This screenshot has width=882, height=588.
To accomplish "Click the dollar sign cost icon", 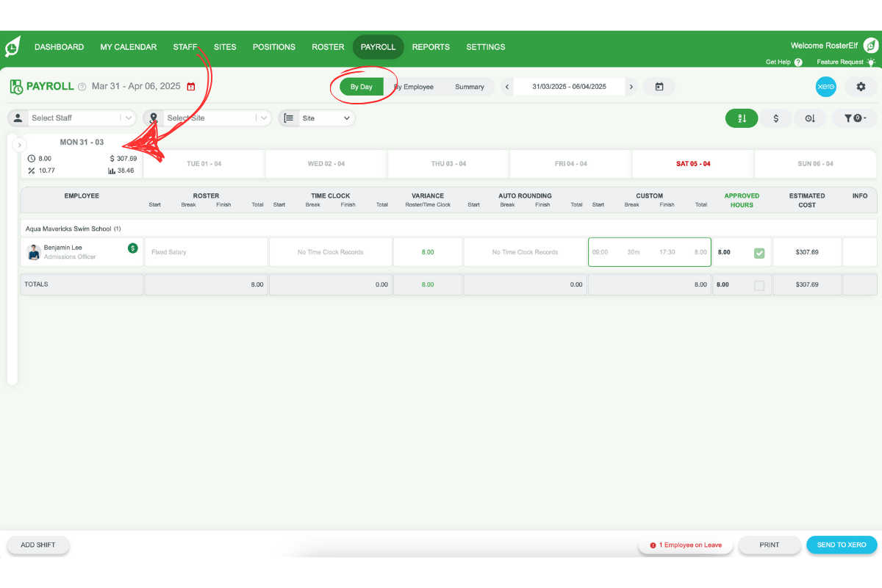I will [775, 118].
